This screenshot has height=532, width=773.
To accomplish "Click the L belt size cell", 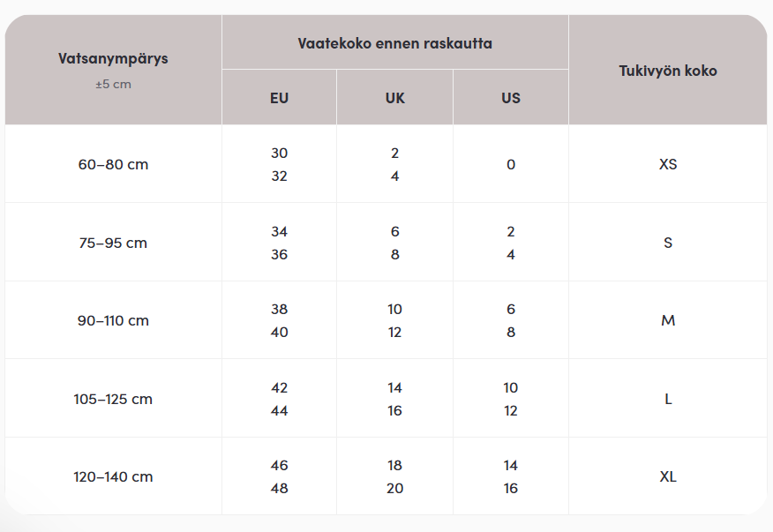I will tap(668, 399).
